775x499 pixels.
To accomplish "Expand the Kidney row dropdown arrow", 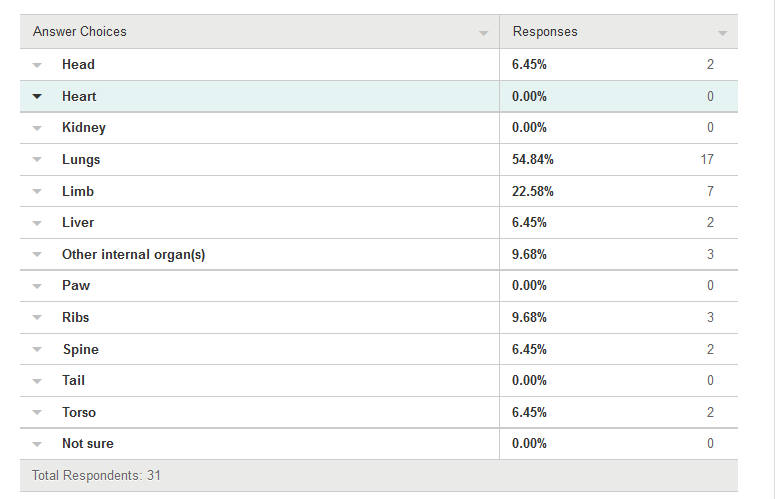I will 37,128.
